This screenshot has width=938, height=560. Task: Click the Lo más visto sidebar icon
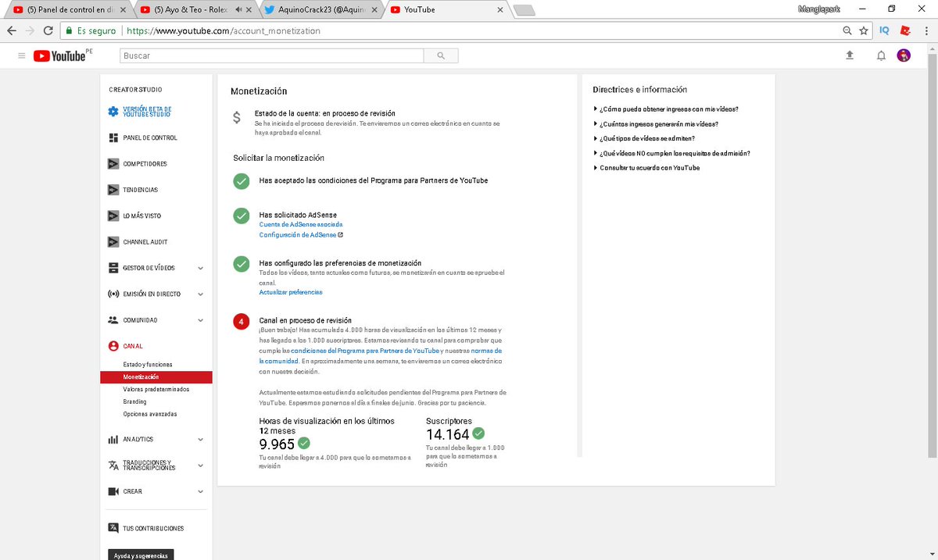point(113,216)
